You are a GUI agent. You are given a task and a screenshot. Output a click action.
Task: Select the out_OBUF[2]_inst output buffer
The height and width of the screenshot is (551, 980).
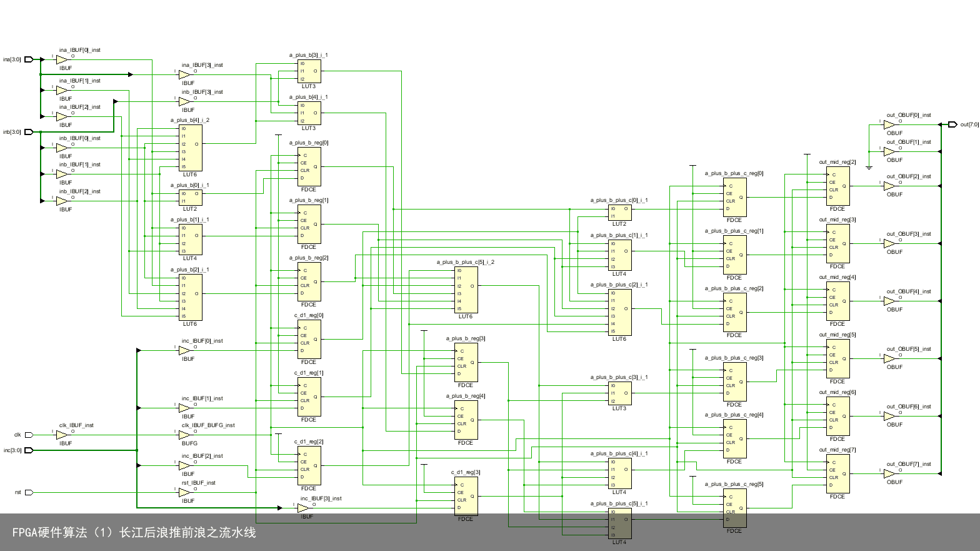pos(889,186)
